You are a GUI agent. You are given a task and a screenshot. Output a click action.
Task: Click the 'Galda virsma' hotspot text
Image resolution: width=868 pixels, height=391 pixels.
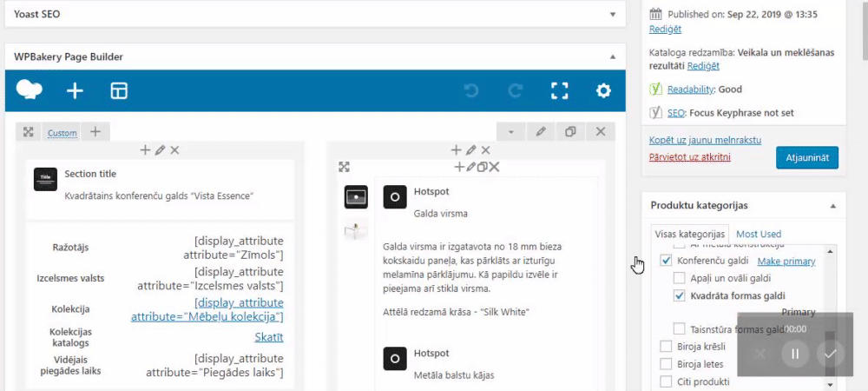click(x=441, y=213)
